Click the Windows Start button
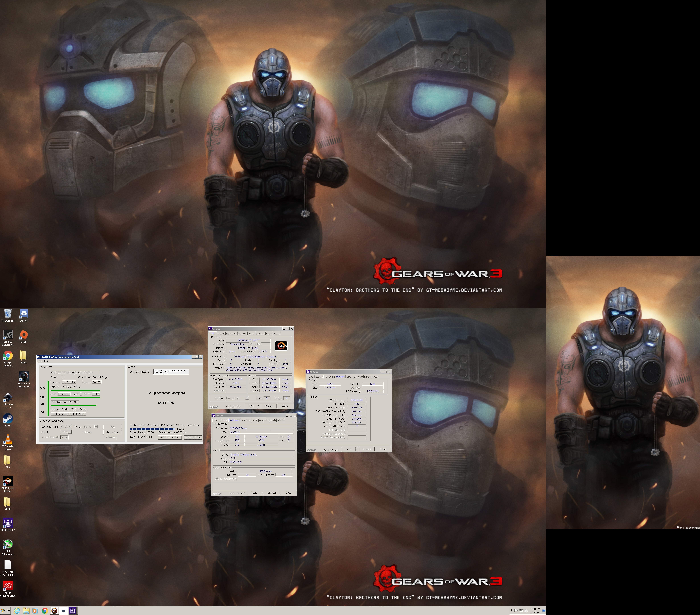The image size is (700, 615). point(6,611)
